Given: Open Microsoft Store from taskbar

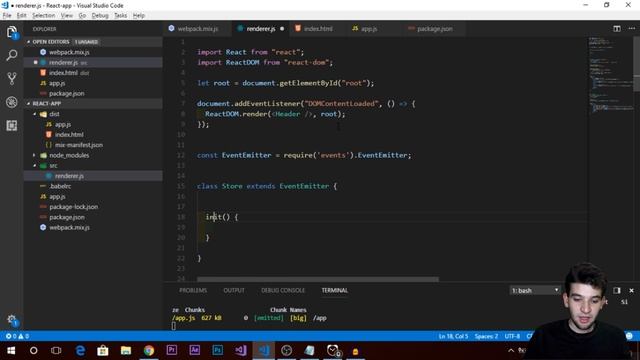Looking at the screenshot, I should (103, 351).
